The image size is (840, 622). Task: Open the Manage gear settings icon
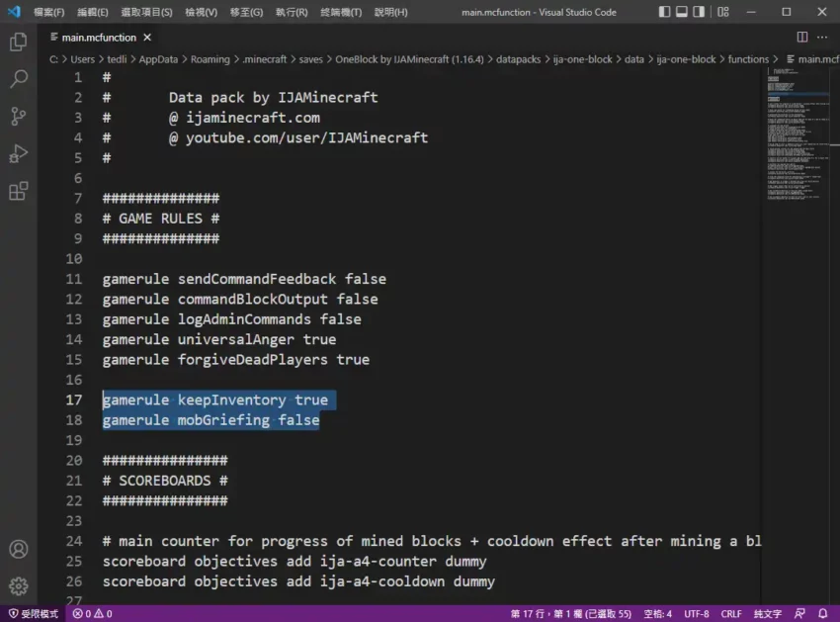point(18,586)
